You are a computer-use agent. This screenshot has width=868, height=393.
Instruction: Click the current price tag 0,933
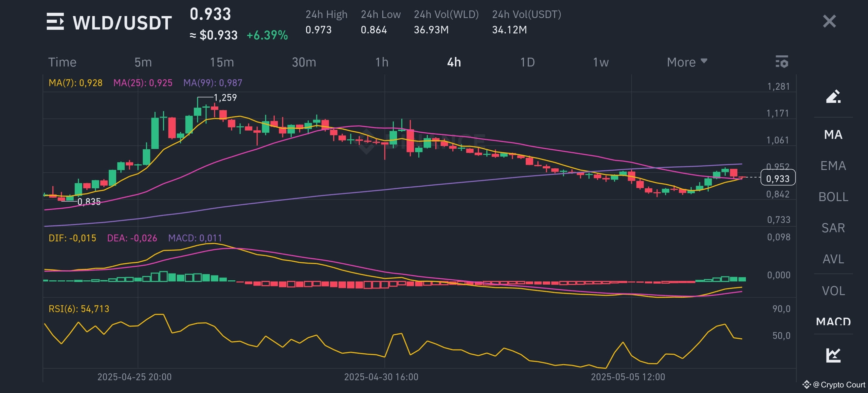click(778, 178)
